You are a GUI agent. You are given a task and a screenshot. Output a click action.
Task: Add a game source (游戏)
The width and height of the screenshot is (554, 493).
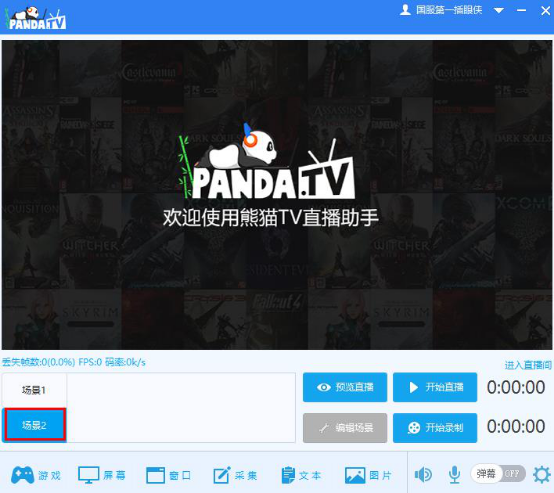[x=36, y=475]
